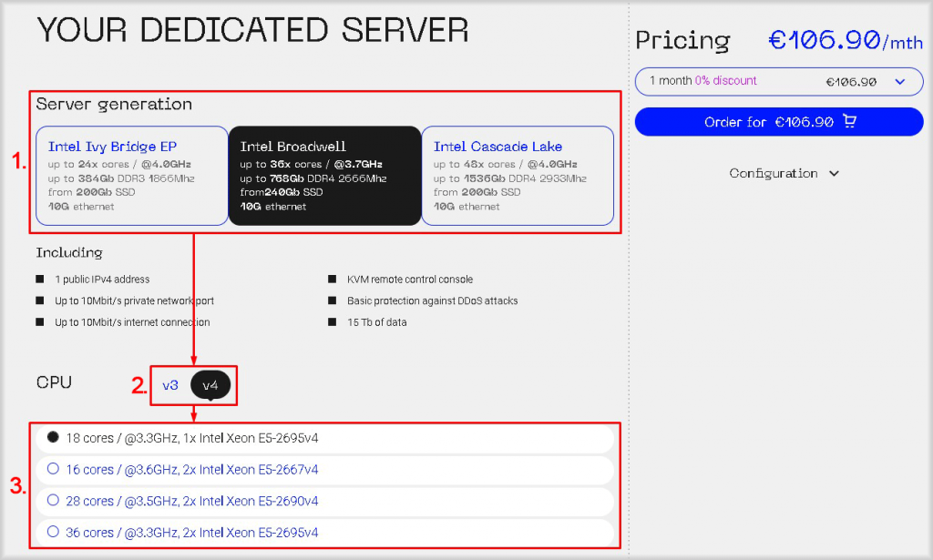Select the Intel Broadwell generation card
The image size is (933, 560).
tap(325, 176)
